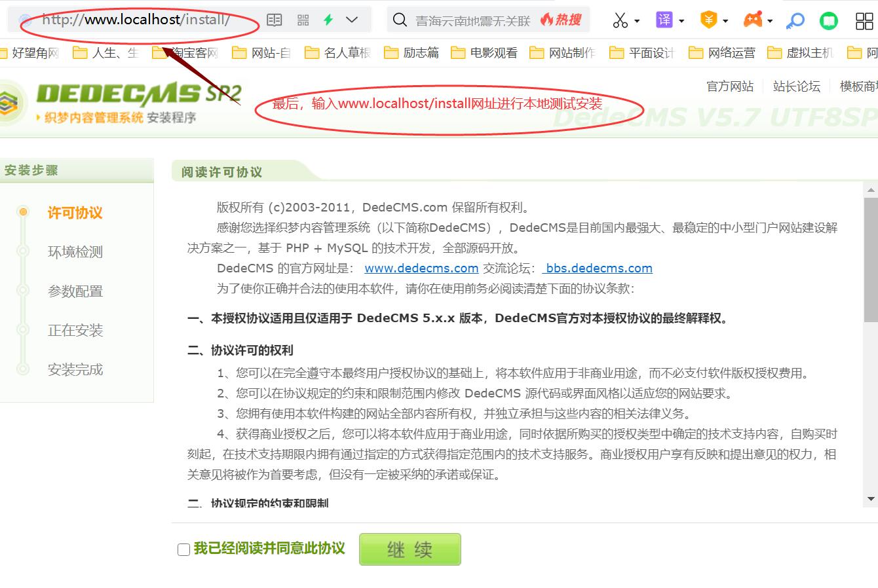This screenshot has height=588, width=878.
Task: Show the QR code icon in address bar
Action: click(x=303, y=20)
